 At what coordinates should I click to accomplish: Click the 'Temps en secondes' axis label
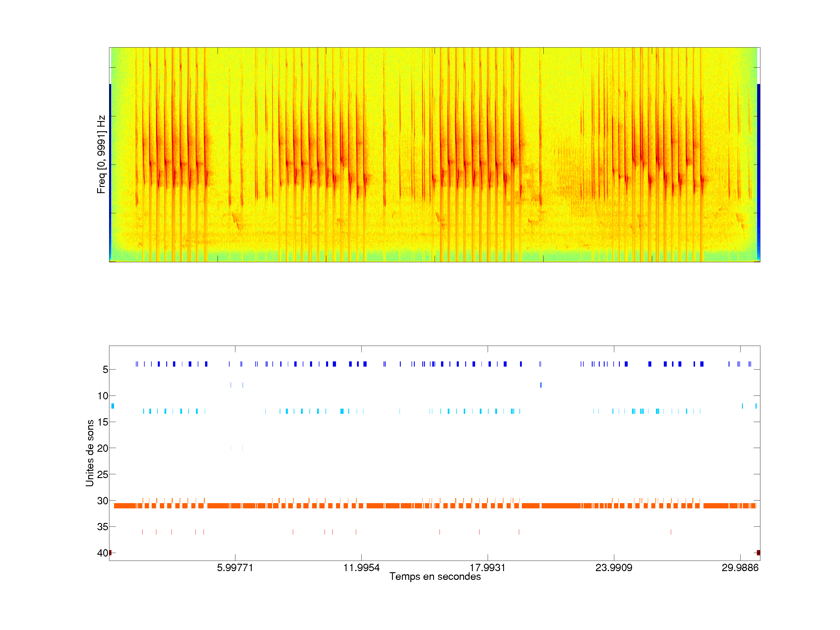[x=435, y=576]
